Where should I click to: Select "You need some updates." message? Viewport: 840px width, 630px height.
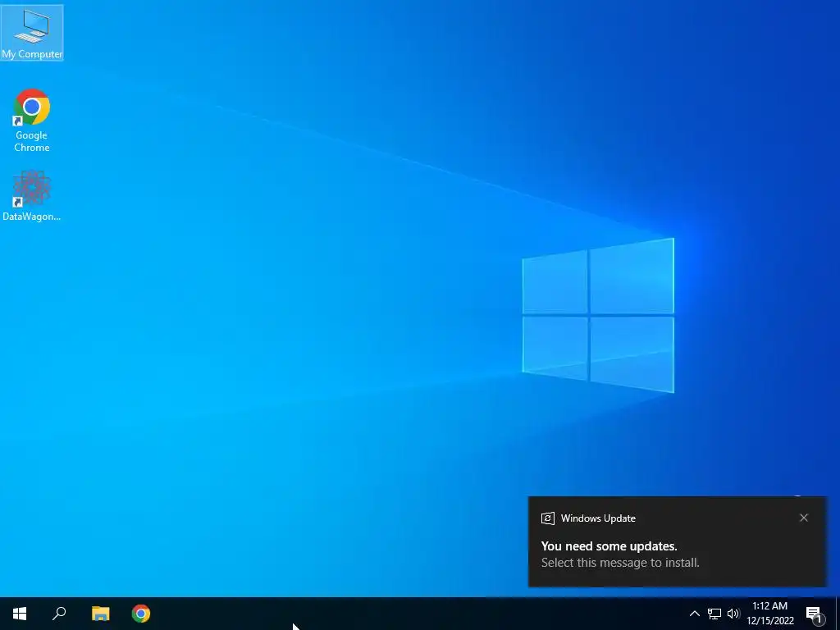(609, 546)
